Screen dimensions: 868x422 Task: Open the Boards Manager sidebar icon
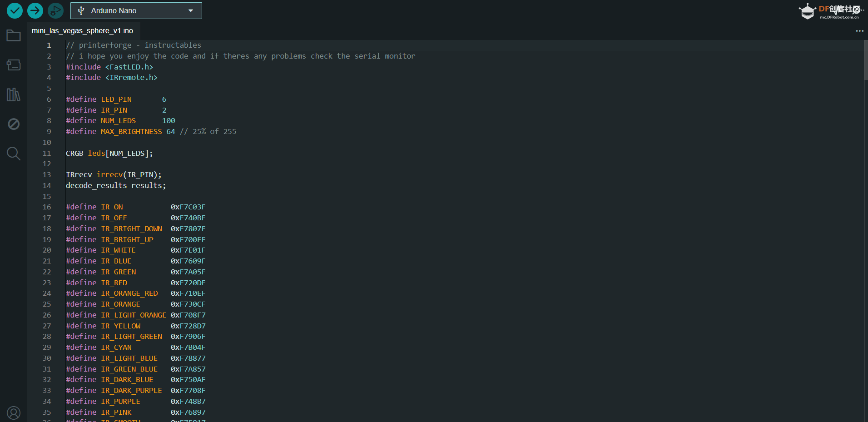coord(14,65)
